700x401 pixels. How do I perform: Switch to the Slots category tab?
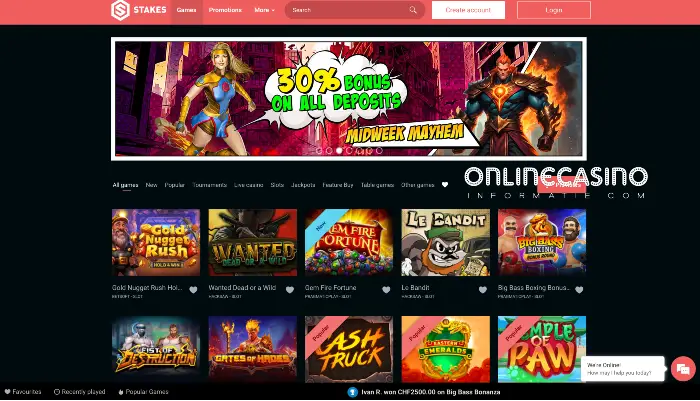277,185
